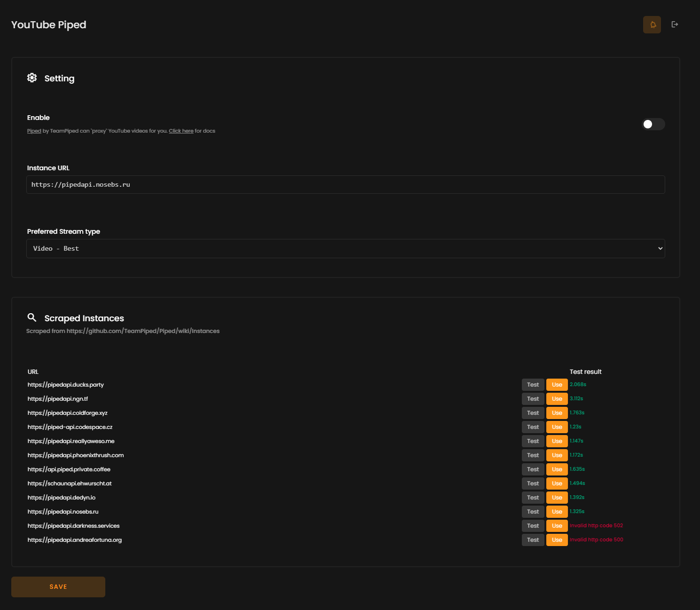Click the https://pipedapi.andreafortuna.org URL text
The image size is (700, 610).
pyautogui.click(x=75, y=540)
